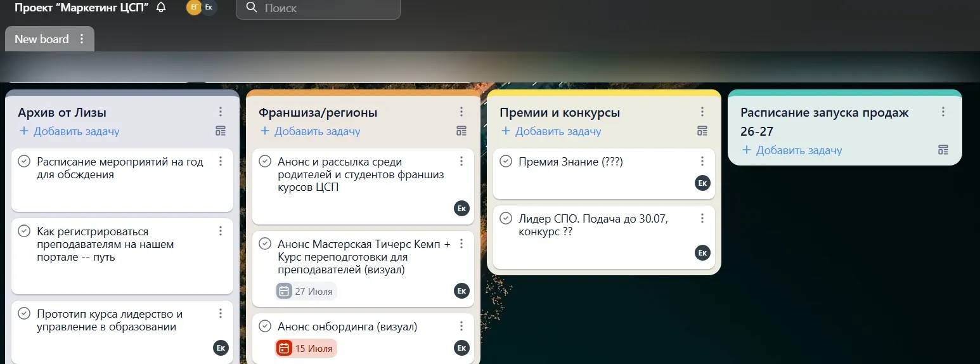Click the 27 Июля due date badge
Image resolution: width=980 pixels, height=364 pixels.
306,291
